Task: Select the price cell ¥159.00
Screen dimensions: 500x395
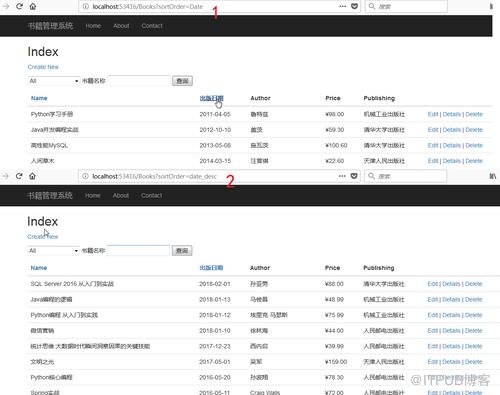Action: (x=336, y=362)
